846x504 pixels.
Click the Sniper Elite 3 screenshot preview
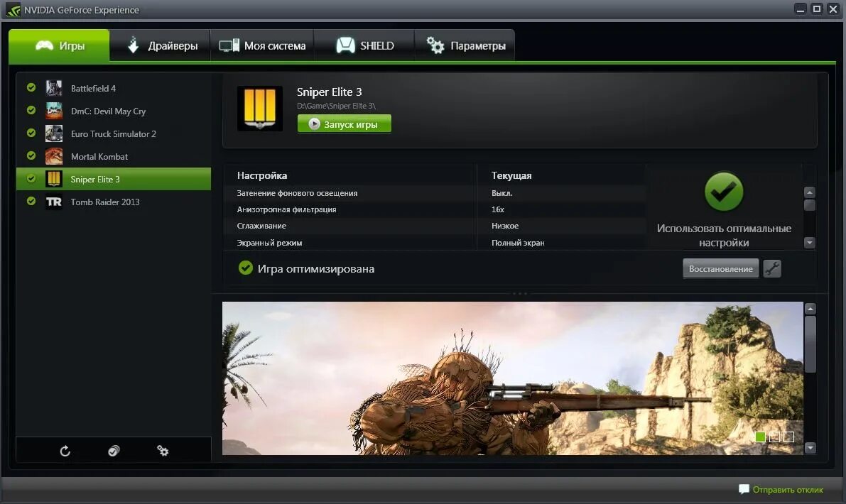coord(513,378)
